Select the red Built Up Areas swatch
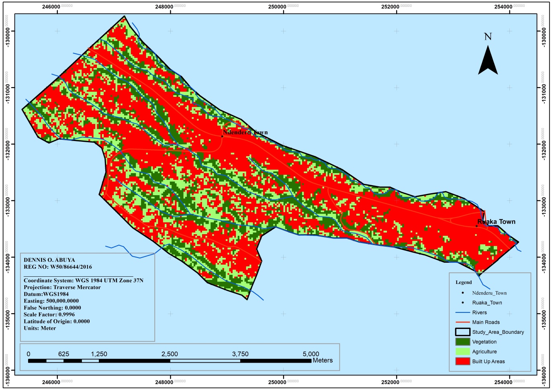Viewport: 554px width, 392px height. coord(462,361)
